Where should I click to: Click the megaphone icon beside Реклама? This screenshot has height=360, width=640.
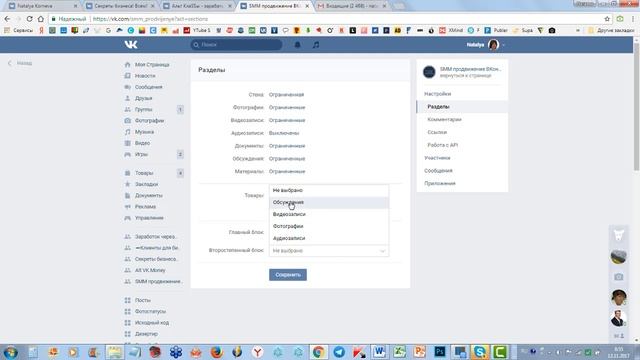(x=127, y=207)
